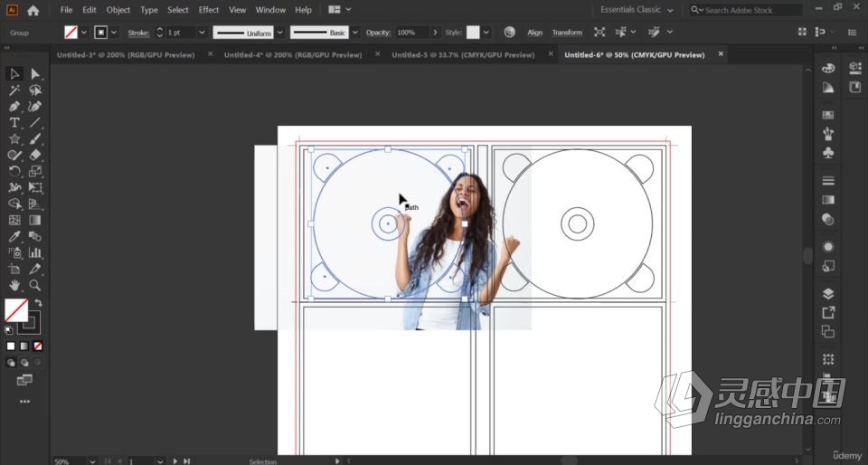Screen dimensions: 868x465
Task: Reset to default fill and stroke
Action: coord(9,330)
